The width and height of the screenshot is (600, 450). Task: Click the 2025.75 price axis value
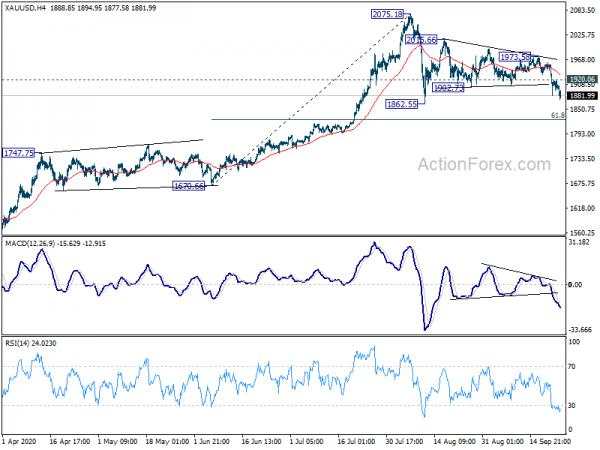581,35
